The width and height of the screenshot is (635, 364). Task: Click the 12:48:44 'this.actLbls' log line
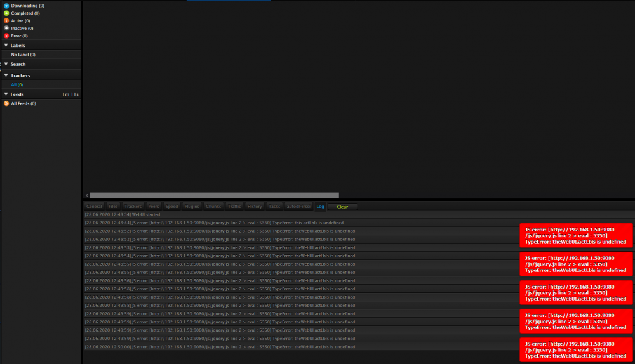coord(214,223)
